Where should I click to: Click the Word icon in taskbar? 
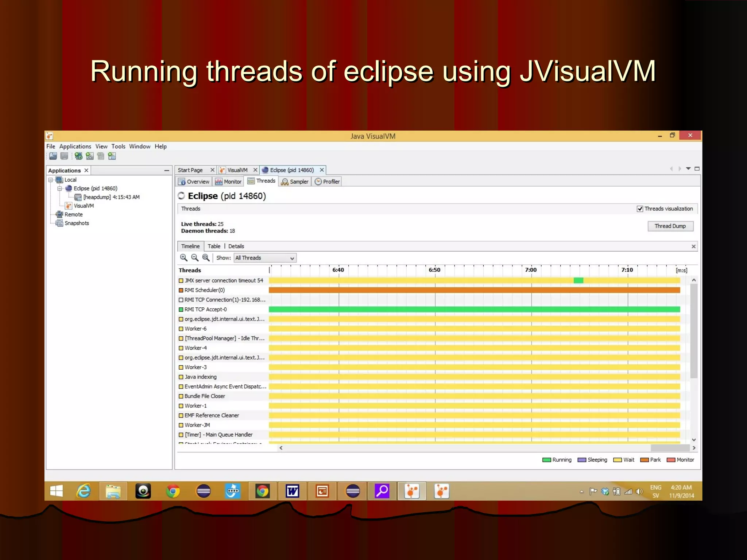coord(293,491)
